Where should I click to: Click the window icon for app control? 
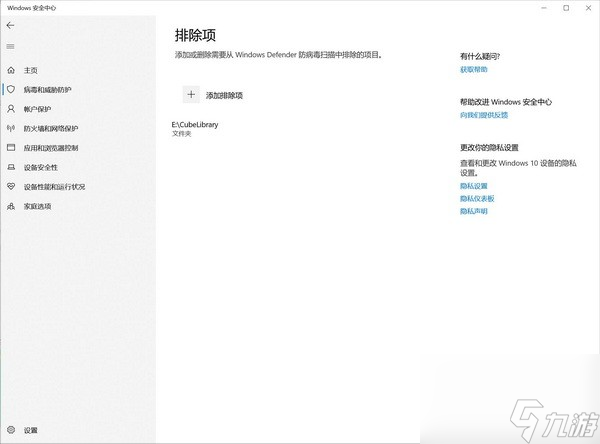[11, 148]
